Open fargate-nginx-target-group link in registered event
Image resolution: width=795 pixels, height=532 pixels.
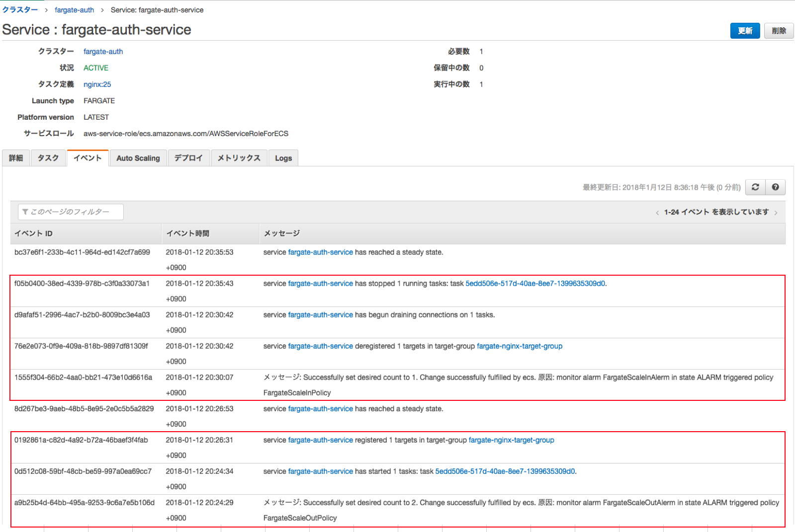pos(511,440)
